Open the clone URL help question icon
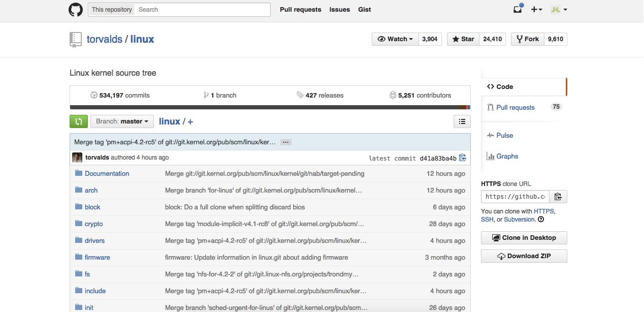Image resolution: width=644 pixels, height=312 pixels. pos(541,220)
